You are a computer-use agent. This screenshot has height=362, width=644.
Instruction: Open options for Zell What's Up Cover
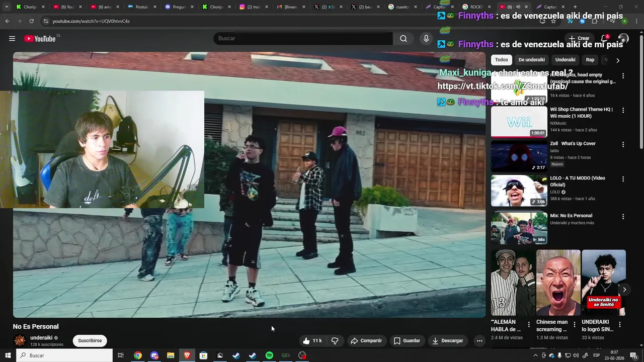623,144
